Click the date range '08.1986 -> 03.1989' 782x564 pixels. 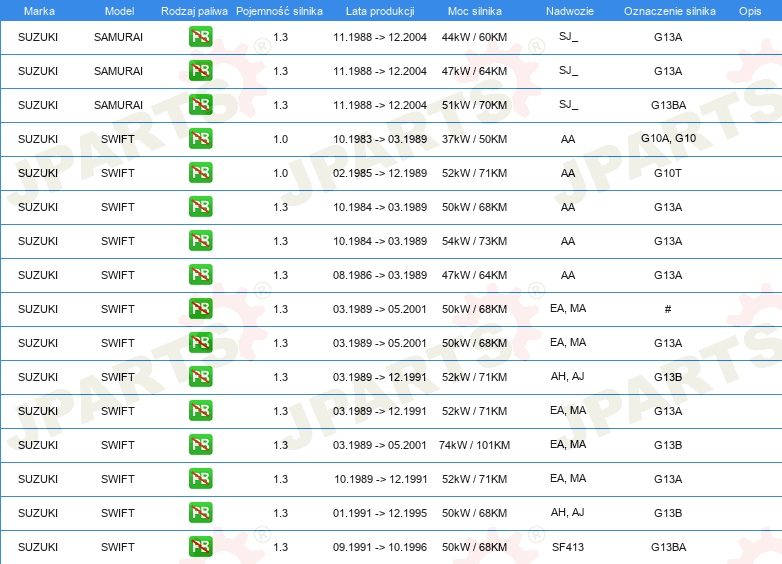(x=380, y=275)
